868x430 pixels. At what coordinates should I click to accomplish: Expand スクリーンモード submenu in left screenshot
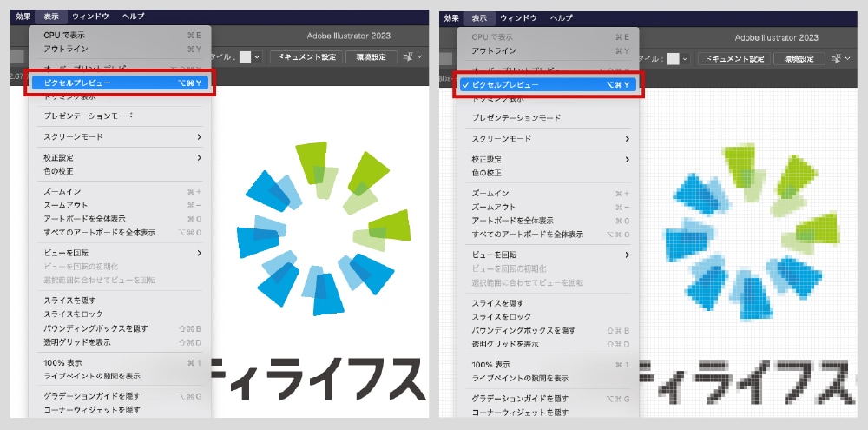120,136
